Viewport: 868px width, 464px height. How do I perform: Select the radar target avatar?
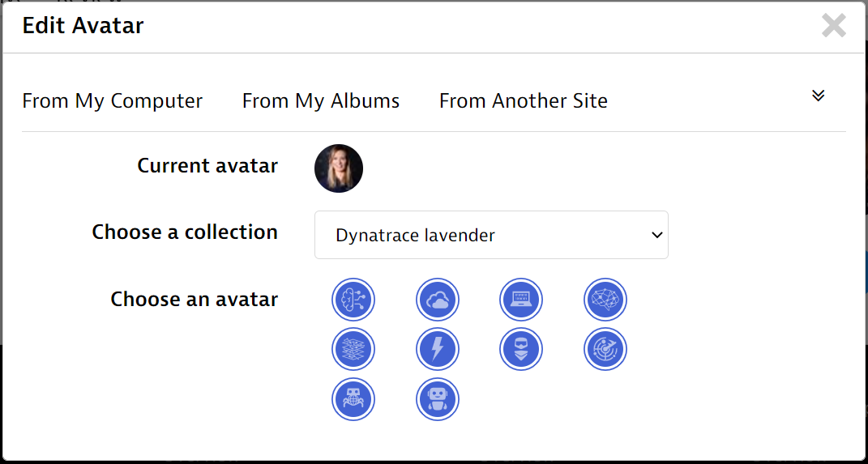click(605, 350)
